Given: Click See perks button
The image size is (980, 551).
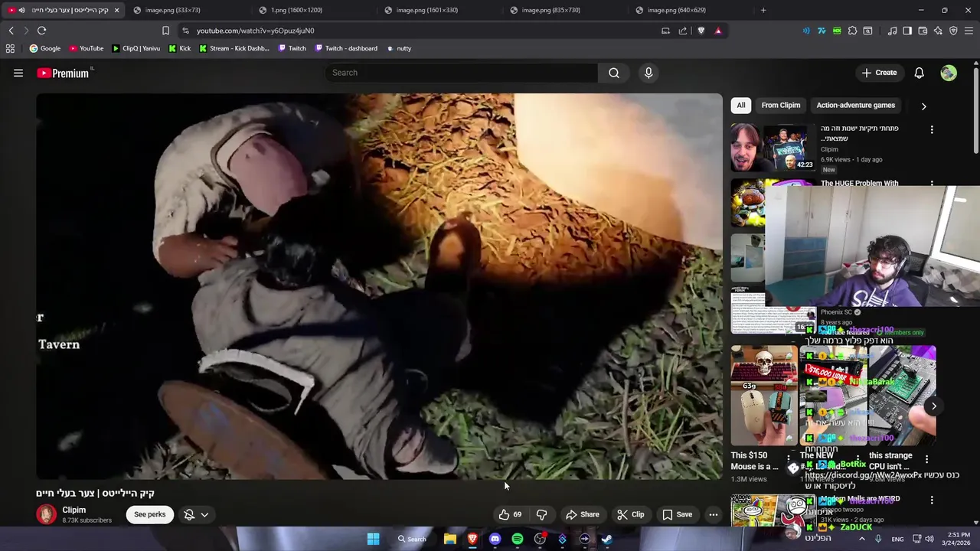Looking at the screenshot, I should (x=149, y=514).
